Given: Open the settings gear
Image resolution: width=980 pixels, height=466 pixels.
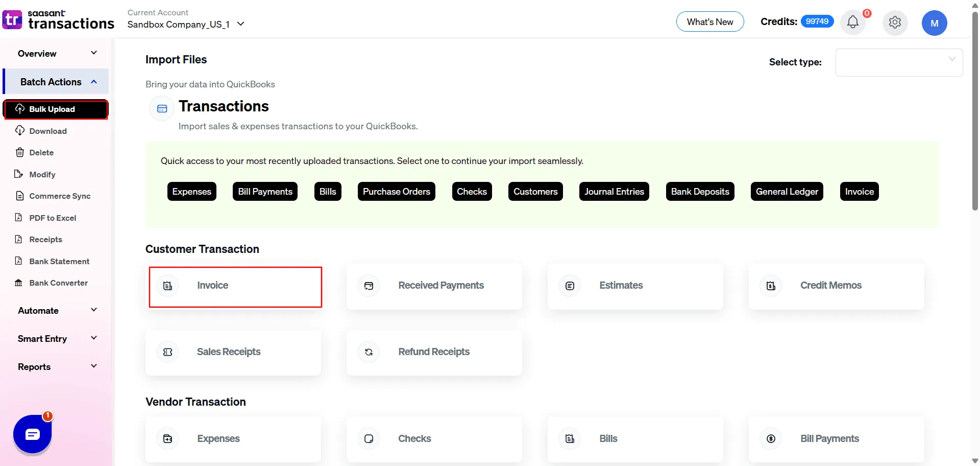Looking at the screenshot, I should coord(895,22).
